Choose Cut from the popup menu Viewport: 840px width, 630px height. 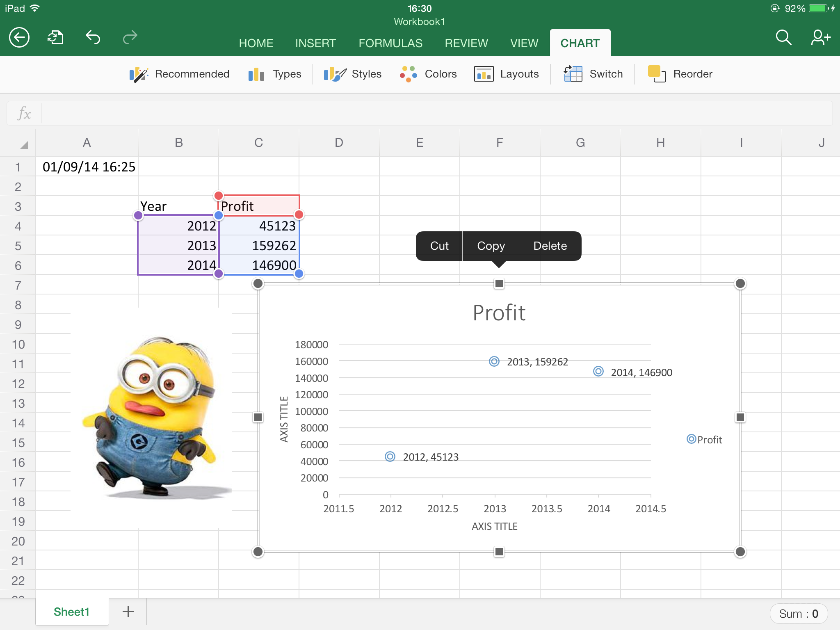click(x=439, y=246)
